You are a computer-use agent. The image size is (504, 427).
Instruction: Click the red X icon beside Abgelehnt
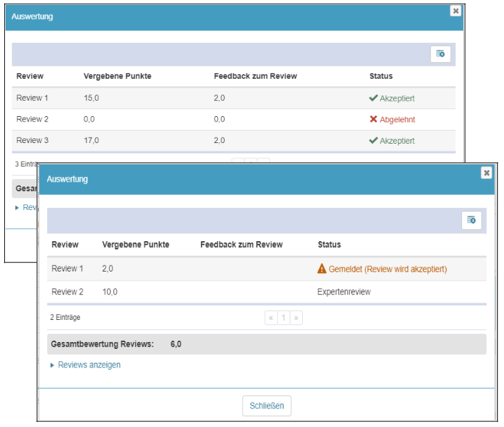click(x=373, y=120)
